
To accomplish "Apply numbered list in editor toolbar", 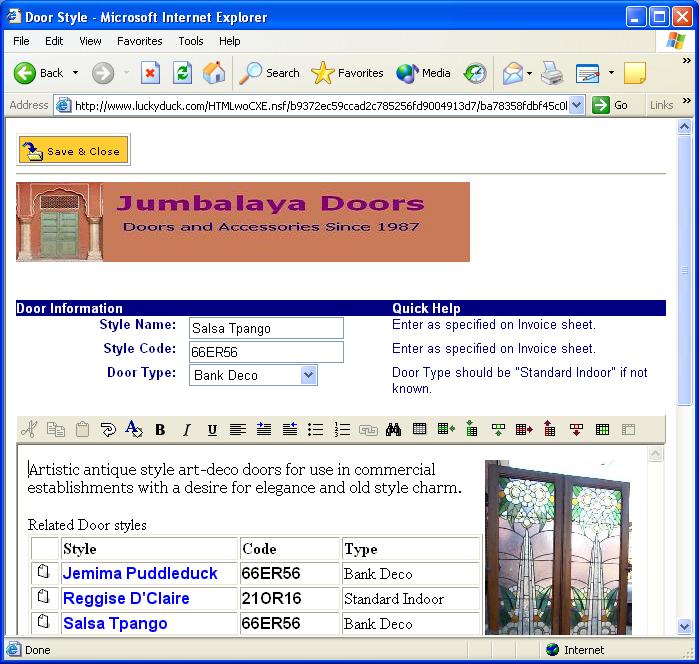I will (x=342, y=430).
